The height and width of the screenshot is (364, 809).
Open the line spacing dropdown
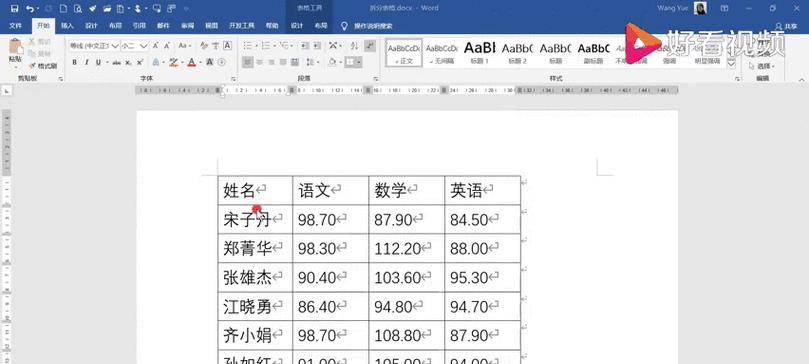[312, 62]
